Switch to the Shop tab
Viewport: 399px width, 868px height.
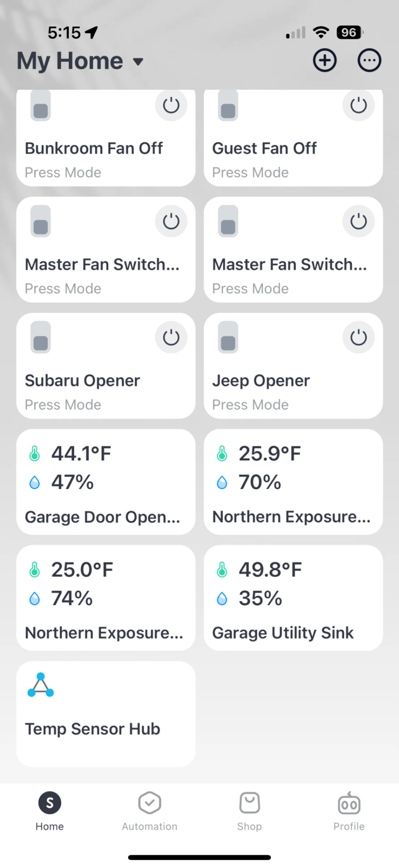pos(249,811)
